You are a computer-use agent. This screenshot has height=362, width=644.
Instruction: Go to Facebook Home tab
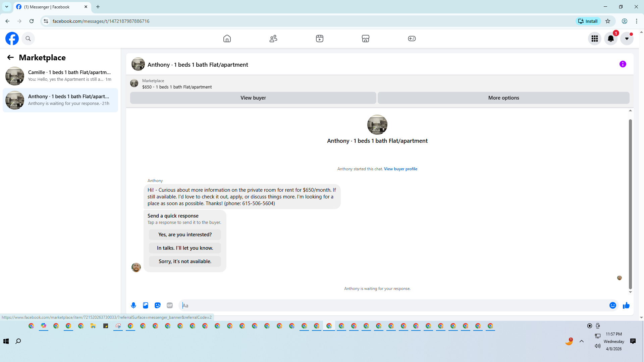[x=227, y=39]
